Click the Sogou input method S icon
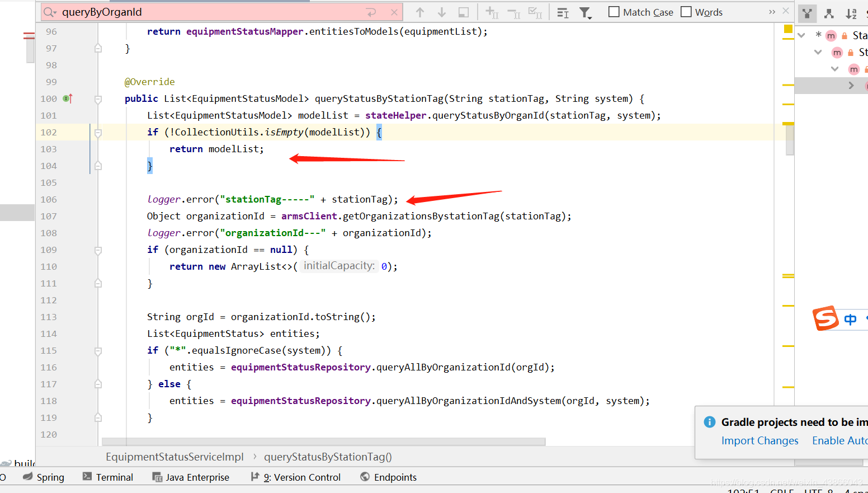This screenshot has width=868, height=493. point(825,318)
